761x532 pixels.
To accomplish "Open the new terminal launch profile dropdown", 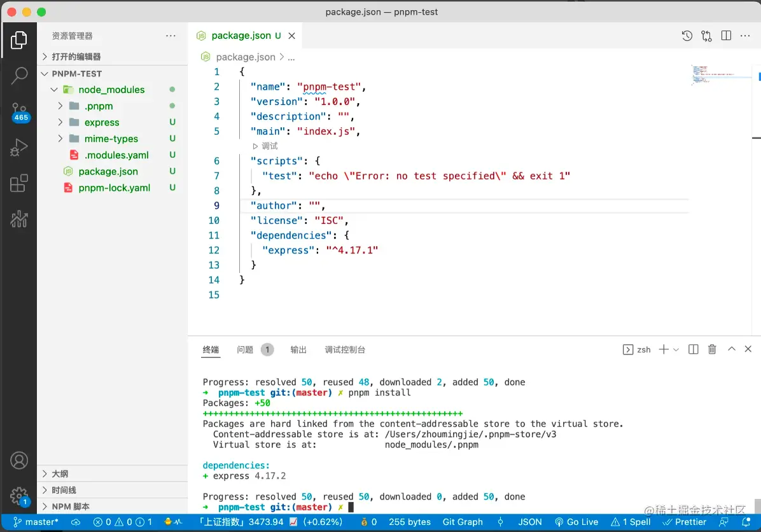I will (x=676, y=349).
